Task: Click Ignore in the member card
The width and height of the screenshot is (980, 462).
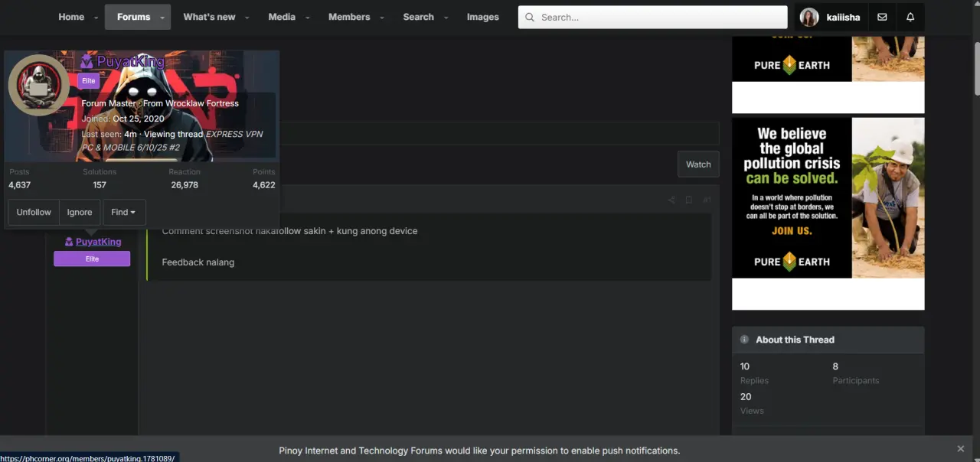Action: tap(80, 212)
